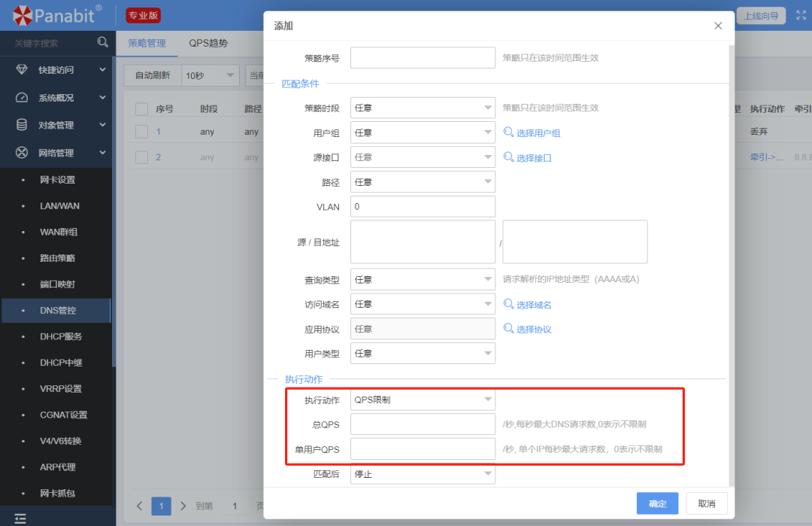The image size is (812, 526).
Task: Click the magnifier icon beside 选择域名
Action: click(x=509, y=304)
